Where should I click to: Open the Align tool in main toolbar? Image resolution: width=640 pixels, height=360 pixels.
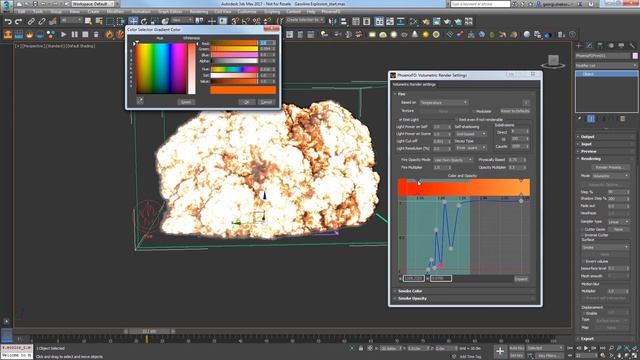tap(344, 21)
